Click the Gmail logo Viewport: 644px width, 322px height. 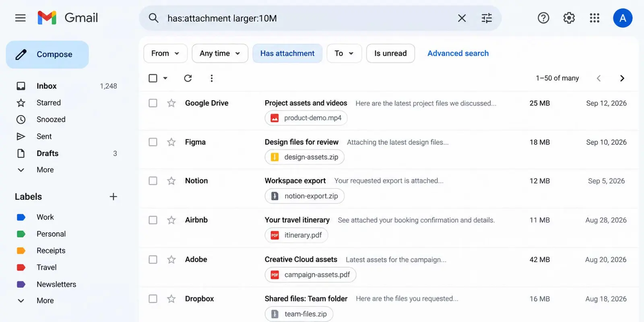point(68,18)
